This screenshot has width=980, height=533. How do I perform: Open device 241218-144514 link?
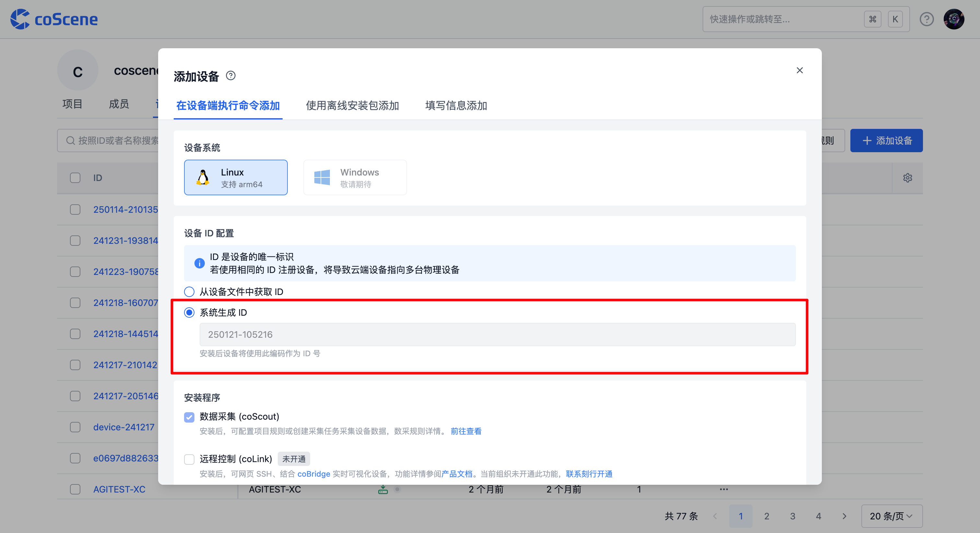(x=125, y=334)
